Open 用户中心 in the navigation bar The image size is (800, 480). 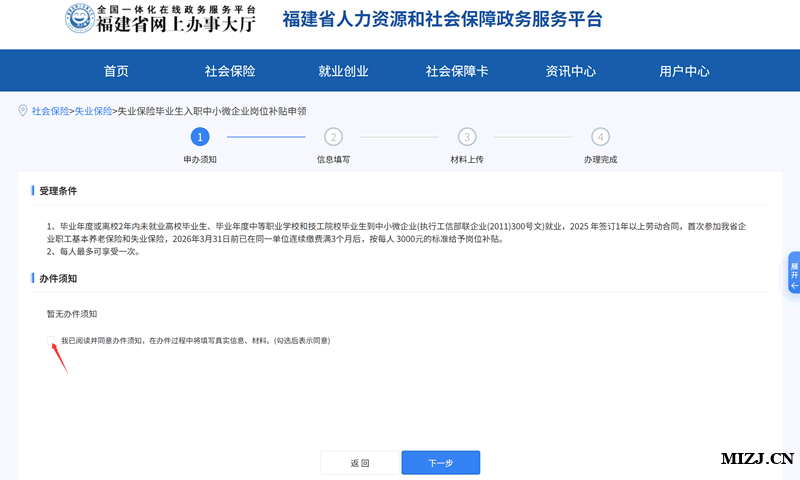pyautogui.click(x=684, y=72)
